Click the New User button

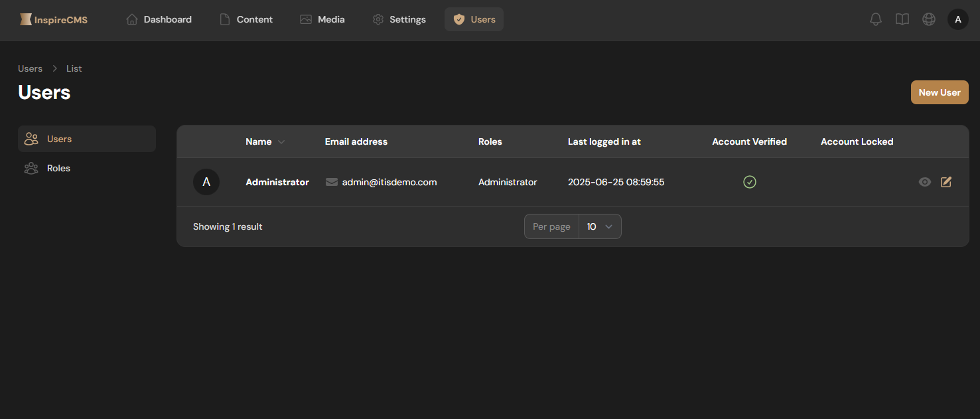940,92
